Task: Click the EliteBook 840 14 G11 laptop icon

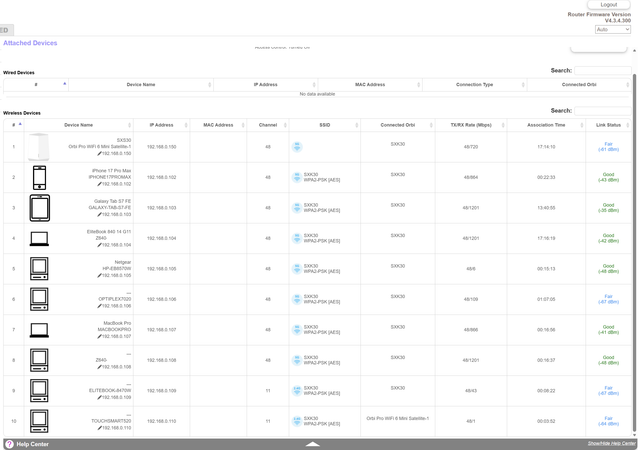Action: [x=39, y=238]
